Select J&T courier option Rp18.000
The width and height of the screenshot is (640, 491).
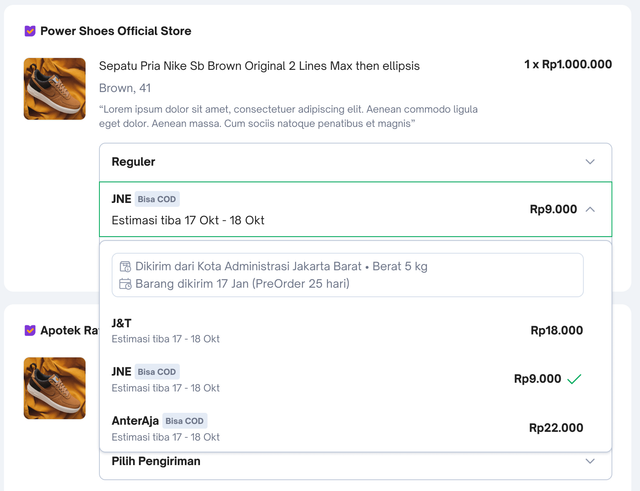[x=347, y=331]
